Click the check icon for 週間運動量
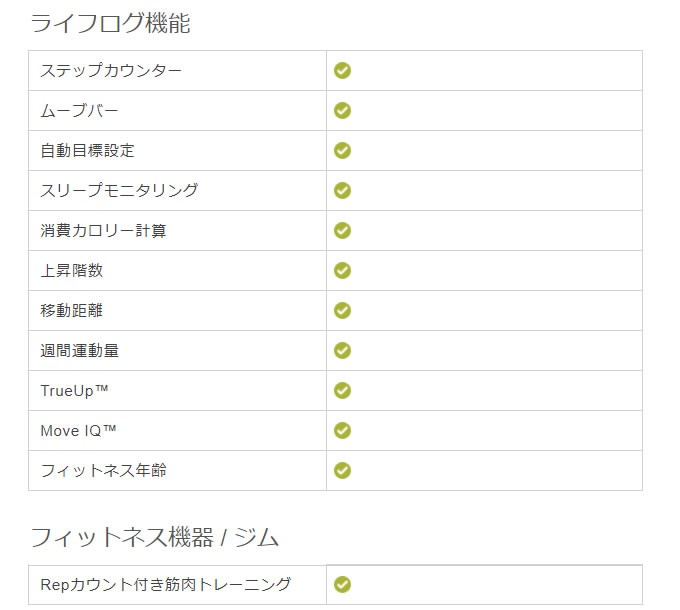The height and width of the screenshot is (610, 680). pyautogui.click(x=342, y=350)
